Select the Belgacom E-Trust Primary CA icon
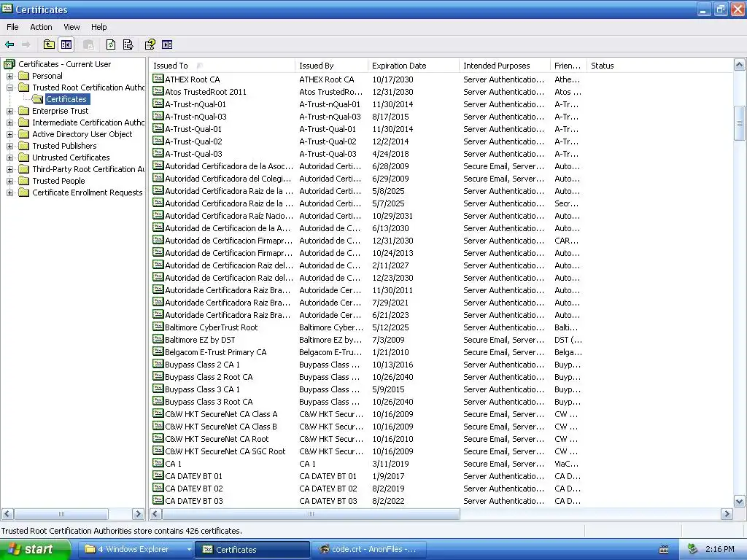Image resolution: width=747 pixels, height=560 pixels. (158, 351)
